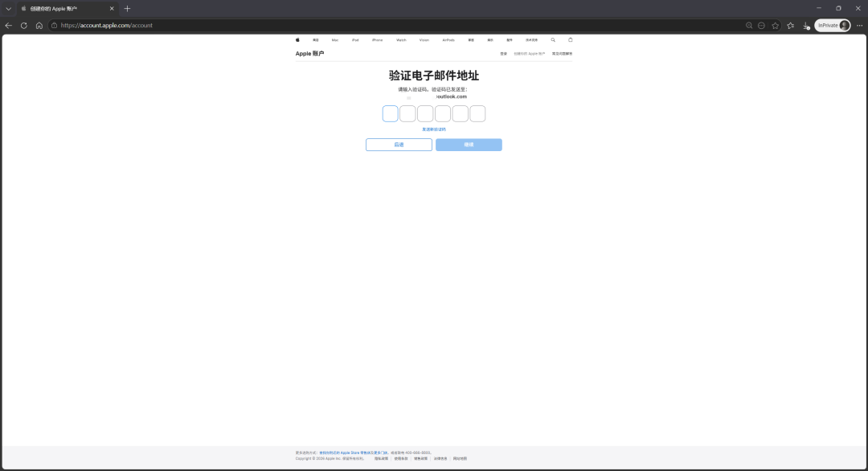This screenshot has width=868, height=471.
Task: Open the browser settings and more menu
Action: pyautogui.click(x=858, y=26)
